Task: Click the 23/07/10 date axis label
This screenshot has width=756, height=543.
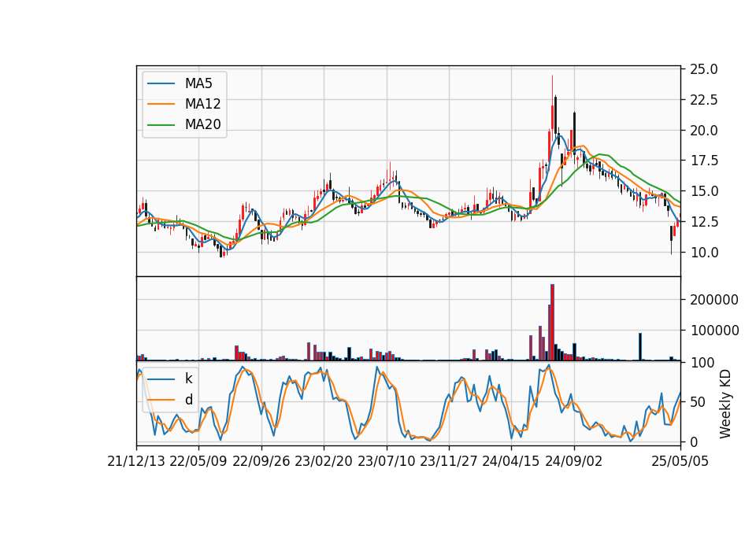Action: (x=386, y=461)
